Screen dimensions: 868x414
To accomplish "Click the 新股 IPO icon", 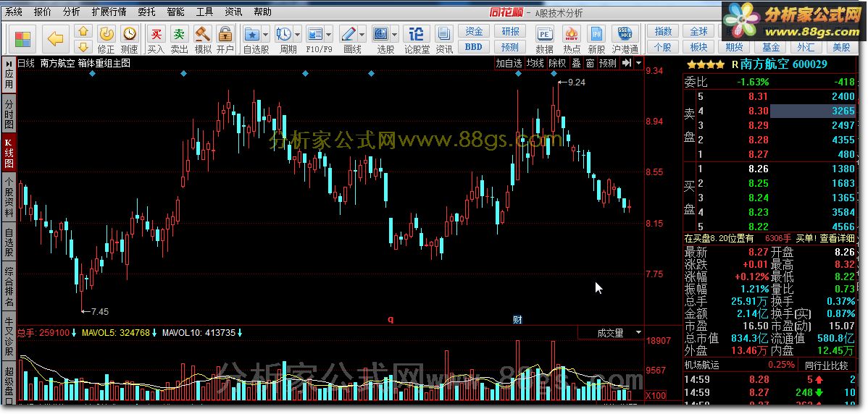I will (596, 34).
